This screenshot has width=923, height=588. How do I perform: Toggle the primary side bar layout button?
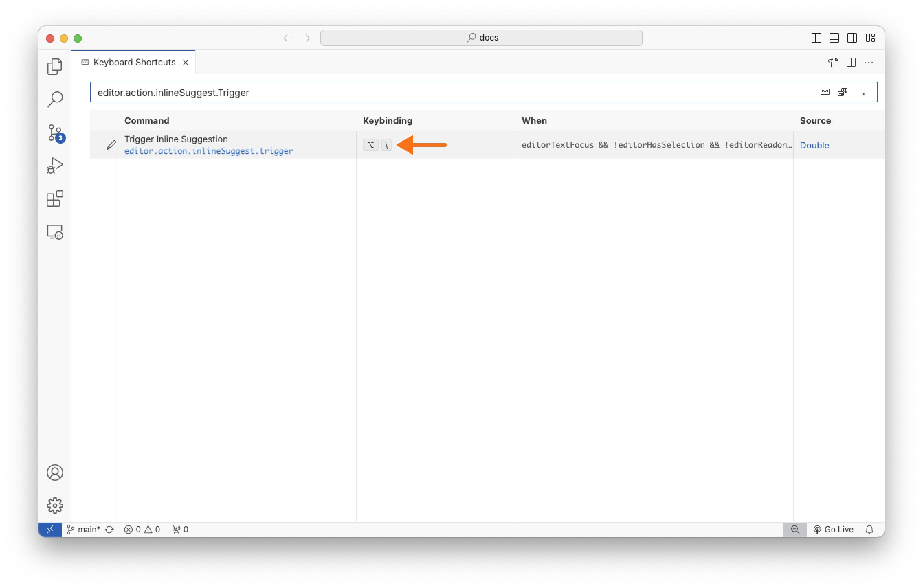[816, 38]
